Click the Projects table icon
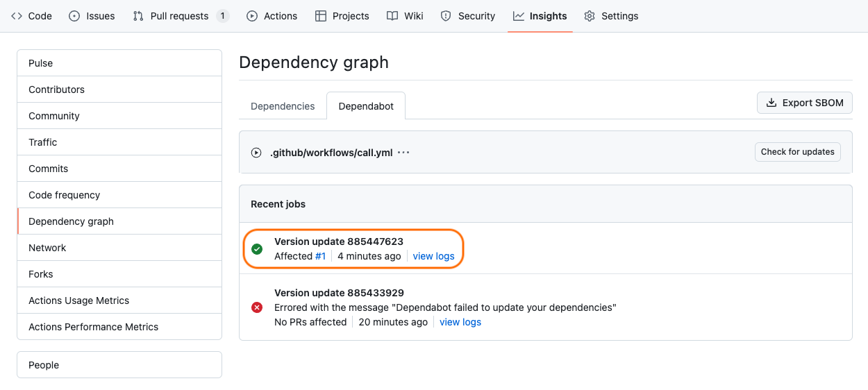The height and width of the screenshot is (390, 868). click(321, 16)
